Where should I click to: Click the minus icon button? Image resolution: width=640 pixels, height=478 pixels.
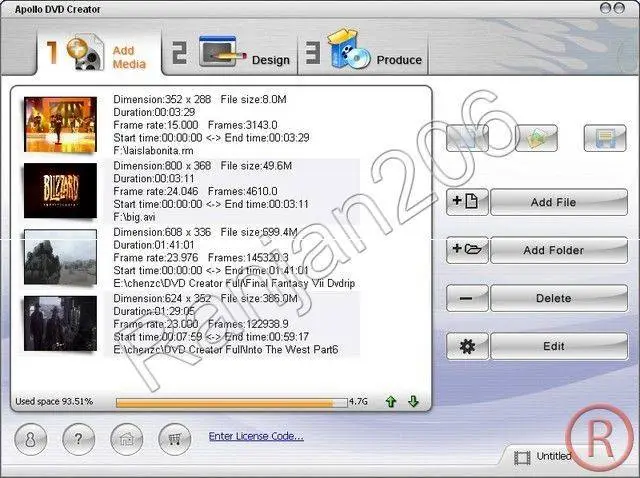pos(467,298)
